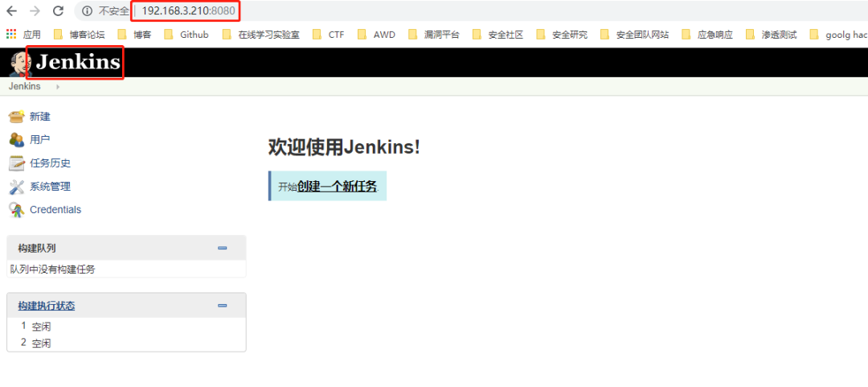The width and height of the screenshot is (868, 387).
Task: Click the Jenkins butler logo icon
Action: coord(19,64)
